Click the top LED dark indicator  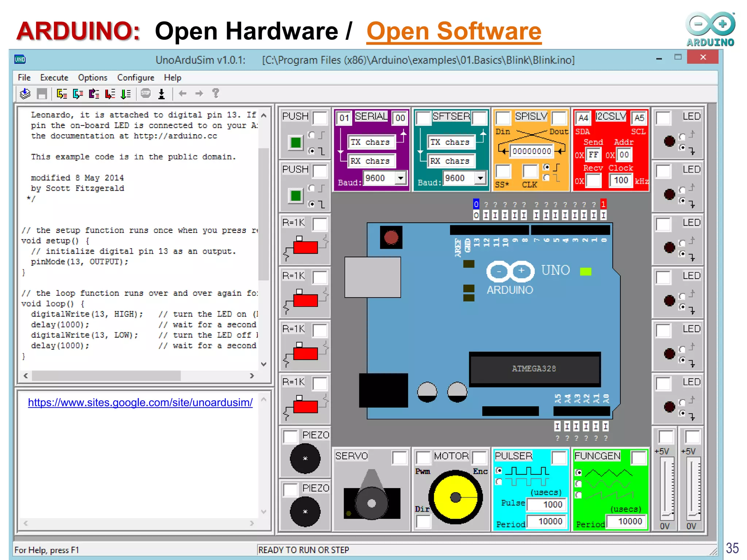point(669,141)
